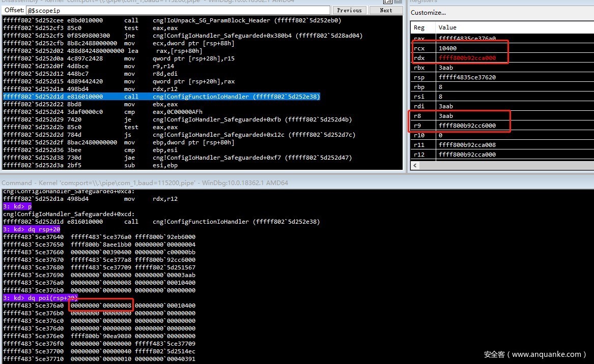Select the r9 register value
Screen dimensions: 594x364
pyautogui.click(x=467, y=126)
